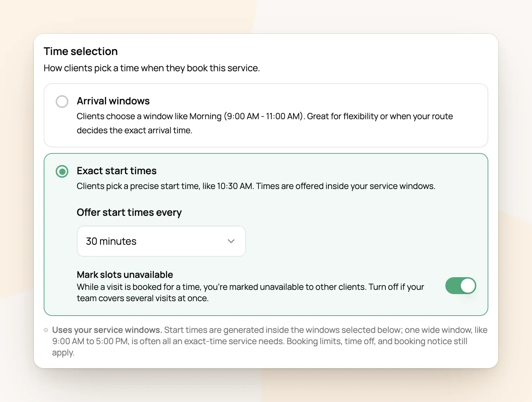This screenshot has height=402, width=532.
Task: Open the 30 minutes interval dropdown
Action: pyautogui.click(x=161, y=241)
